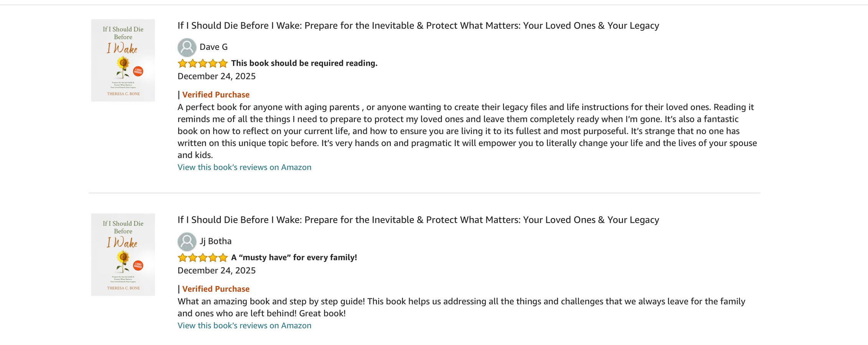Click the five-star rating on Dave G's review
Image resolution: width=868 pixels, height=345 pixels.
tap(203, 63)
